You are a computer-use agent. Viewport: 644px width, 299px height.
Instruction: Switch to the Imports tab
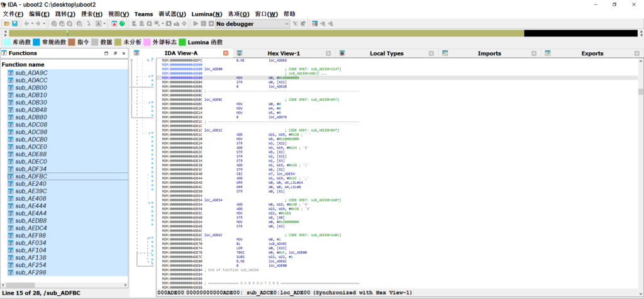(489, 54)
